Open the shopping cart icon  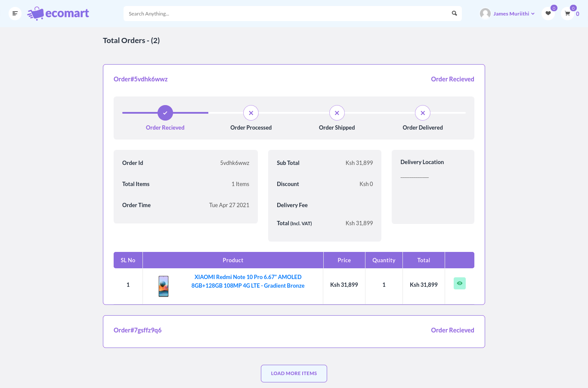[x=567, y=13]
